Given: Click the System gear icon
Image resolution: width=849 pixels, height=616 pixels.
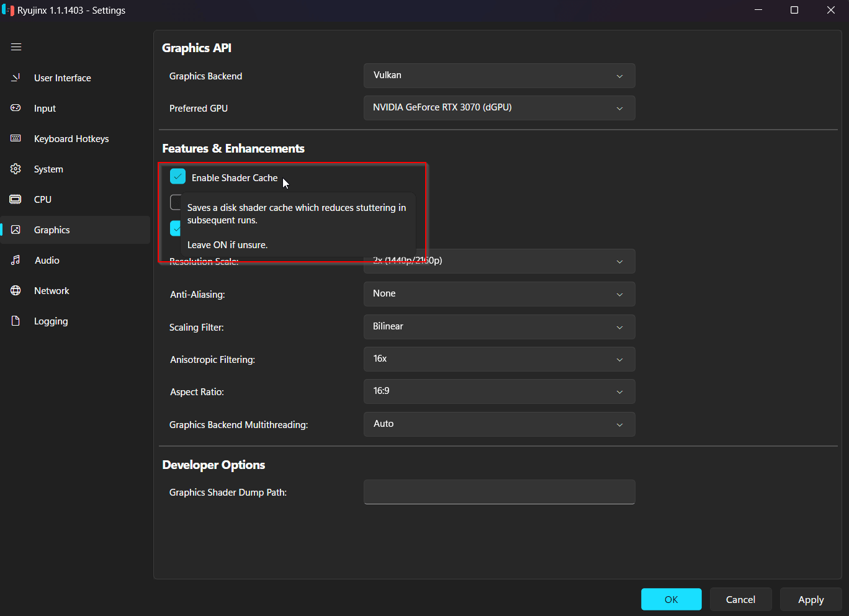Looking at the screenshot, I should click(16, 169).
